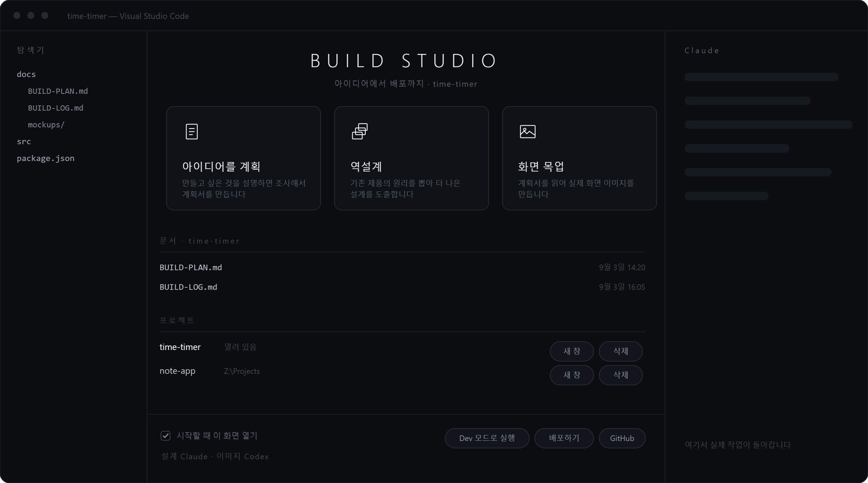The image size is (868, 483).
Task: Open BUILD-LOG.md in the explorer tree
Action: 56,108
